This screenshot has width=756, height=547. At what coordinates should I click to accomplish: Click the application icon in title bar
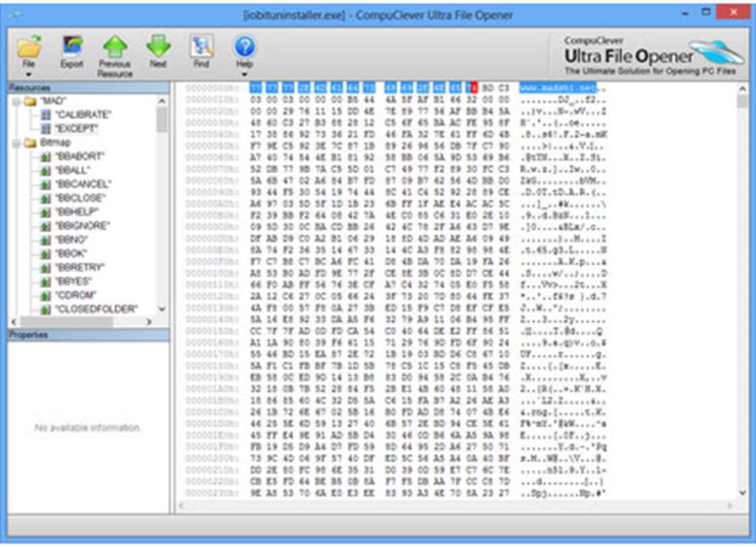tap(15, 14)
